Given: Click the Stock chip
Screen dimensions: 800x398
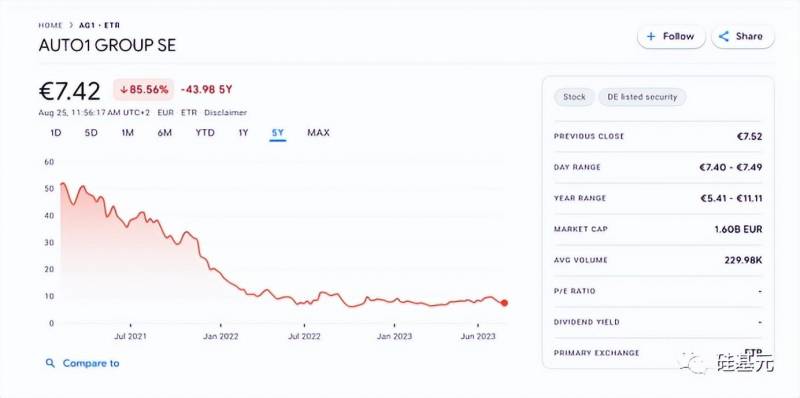Looking at the screenshot, I should click(x=574, y=97).
